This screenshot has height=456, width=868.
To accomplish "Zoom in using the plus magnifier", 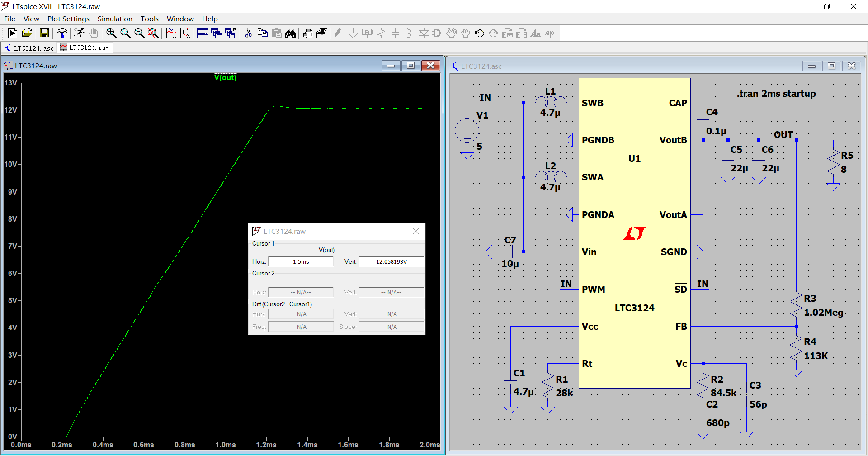I will pyautogui.click(x=111, y=33).
